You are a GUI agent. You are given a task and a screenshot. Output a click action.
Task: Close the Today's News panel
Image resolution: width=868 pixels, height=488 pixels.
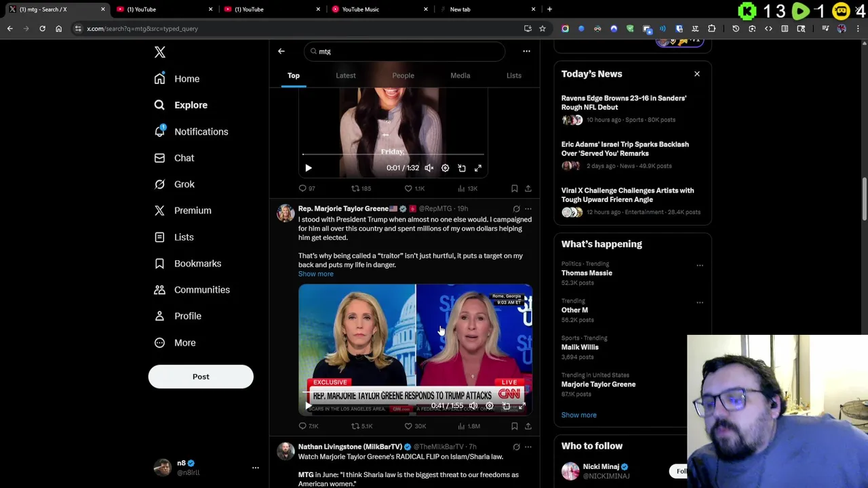(x=697, y=74)
